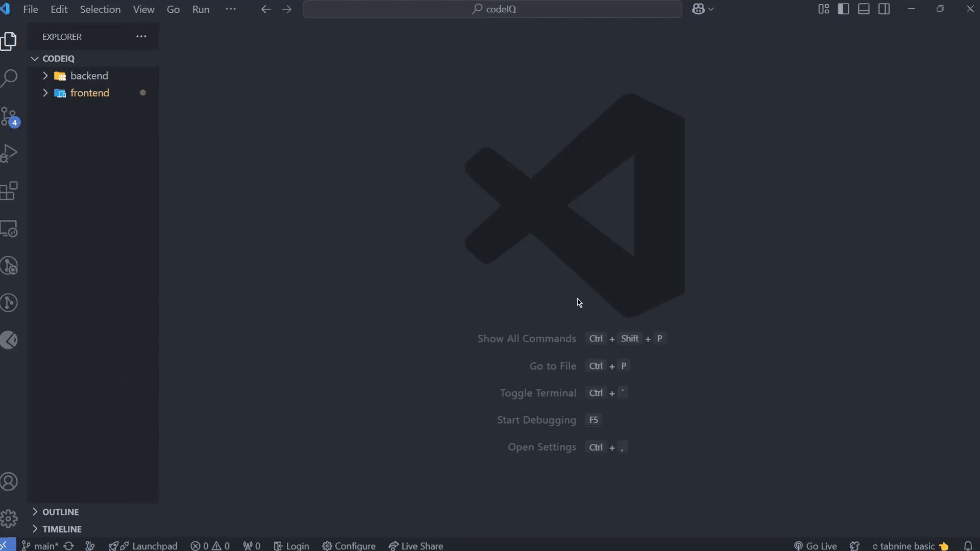
Task: Click the notifications bell in status bar
Action: tap(968, 545)
